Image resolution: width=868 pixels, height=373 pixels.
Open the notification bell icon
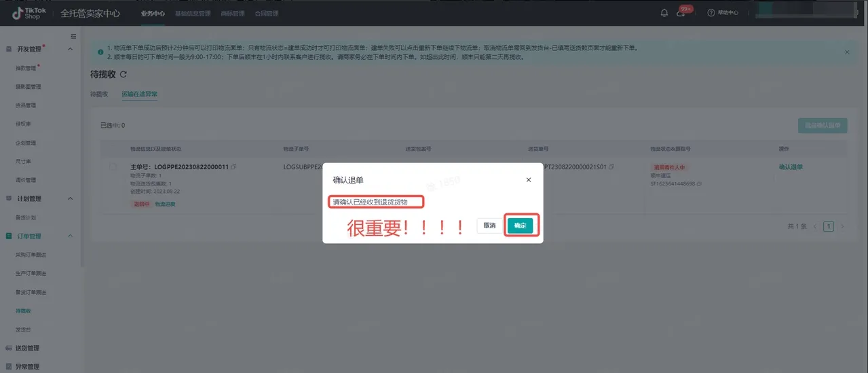pos(664,13)
